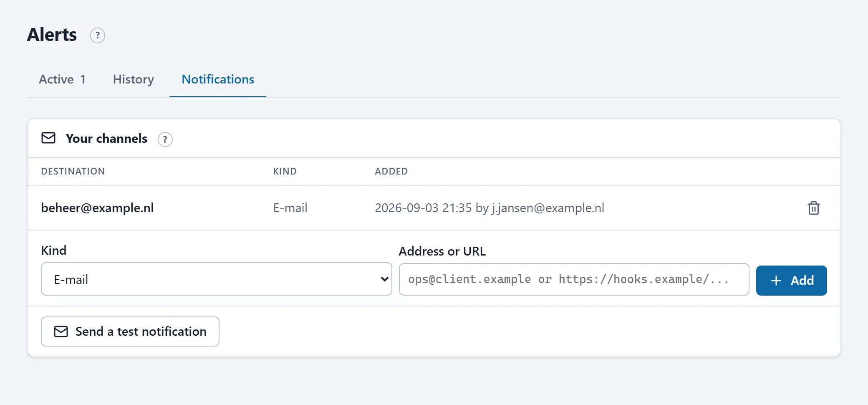Screen dimensions: 868x405
Task: Send a test notification
Action: 130,332
